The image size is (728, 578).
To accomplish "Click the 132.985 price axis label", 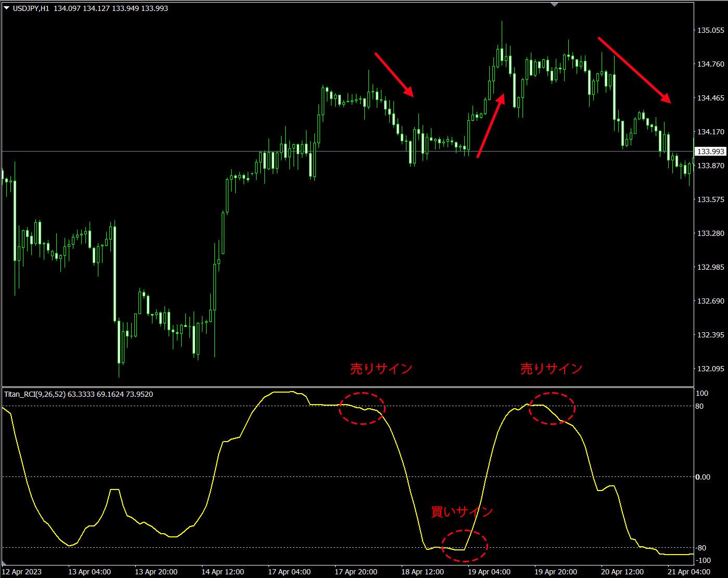I will pyautogui.click(x=710, y=267).
